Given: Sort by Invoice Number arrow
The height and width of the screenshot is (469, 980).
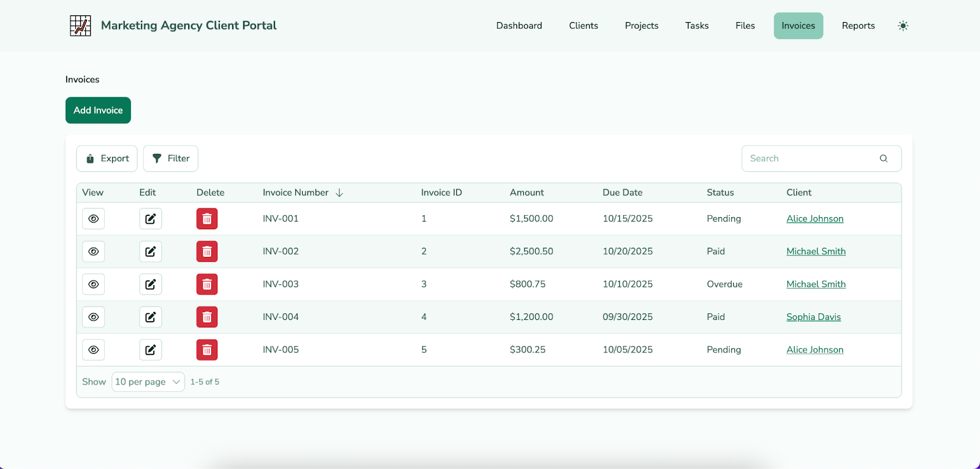Looking at the screenshot, I should click(339, 193).
